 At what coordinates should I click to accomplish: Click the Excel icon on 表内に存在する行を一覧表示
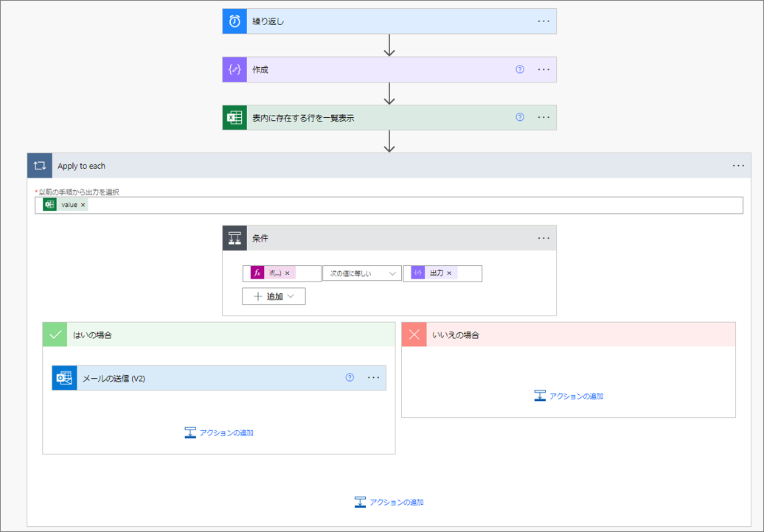point(235,118)
